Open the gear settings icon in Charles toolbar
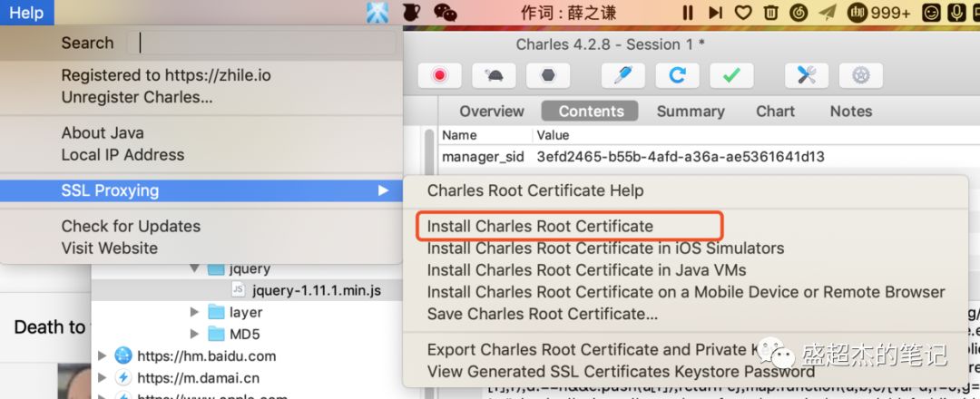This screenshot has height=399, width=980. (860, 75)
